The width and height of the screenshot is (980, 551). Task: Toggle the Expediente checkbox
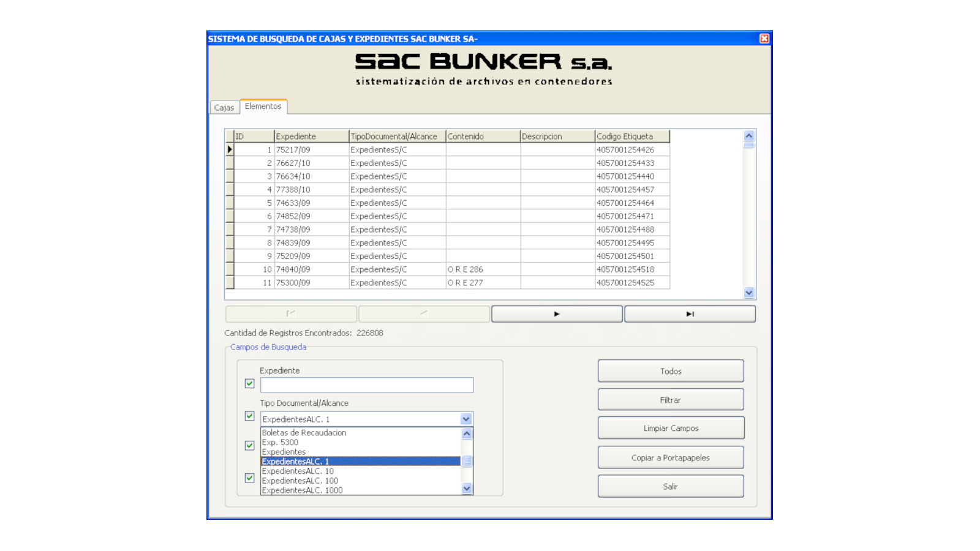(x=249, y=384)
